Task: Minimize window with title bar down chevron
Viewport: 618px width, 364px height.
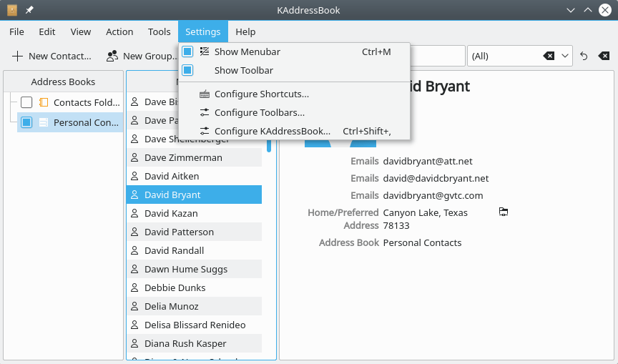Action: pyautogui.click(x=571, y=10)
